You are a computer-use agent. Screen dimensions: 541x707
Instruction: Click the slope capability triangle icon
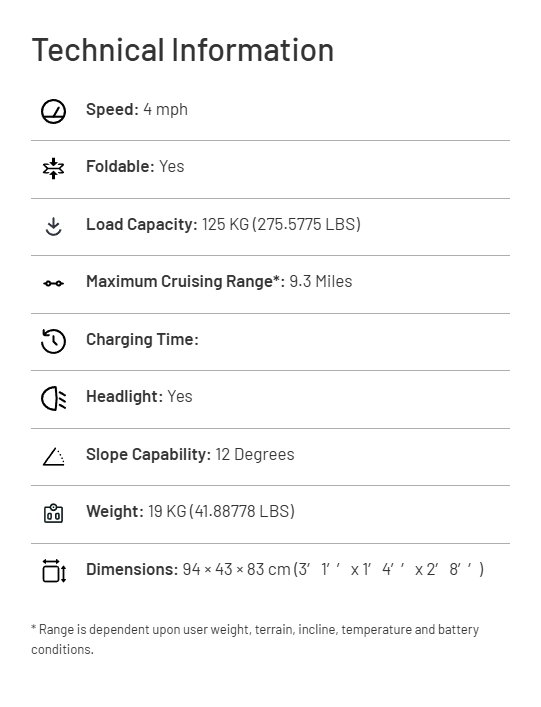[x=53, y=456]
